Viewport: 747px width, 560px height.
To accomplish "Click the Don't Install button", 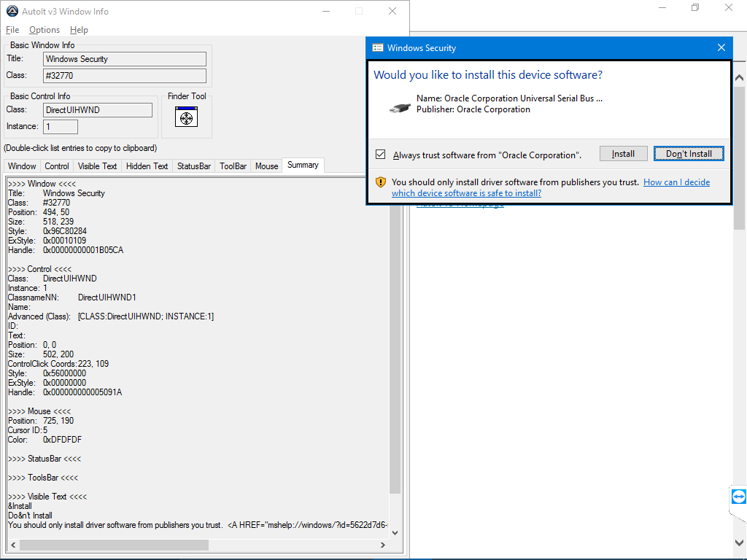I will coord(689,153).
